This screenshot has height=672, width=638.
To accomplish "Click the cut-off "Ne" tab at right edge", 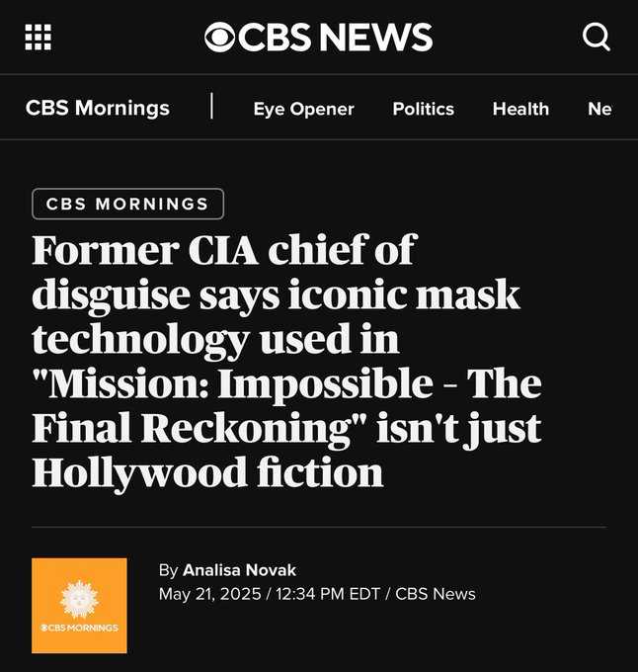I will click(599, 109).
